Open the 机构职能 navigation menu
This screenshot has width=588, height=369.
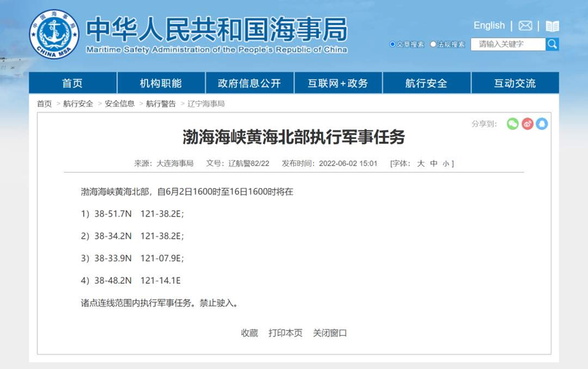tap(160, 83)
